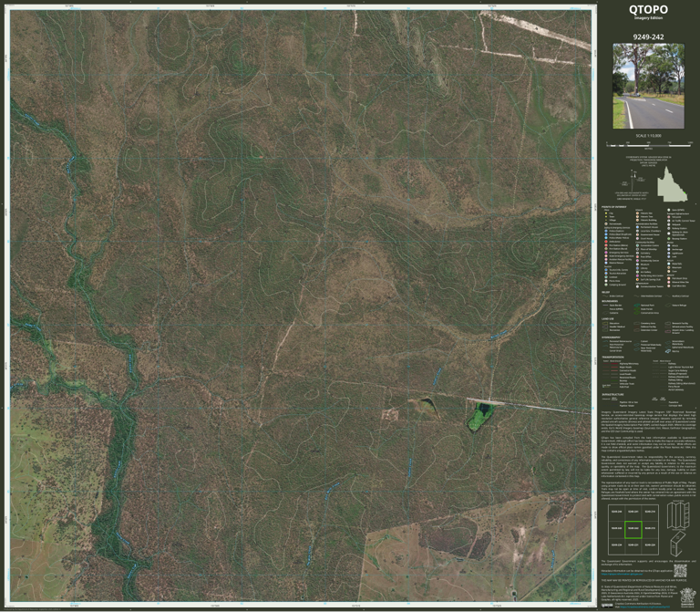Click the map folding instructions diagram

(678, 528)
